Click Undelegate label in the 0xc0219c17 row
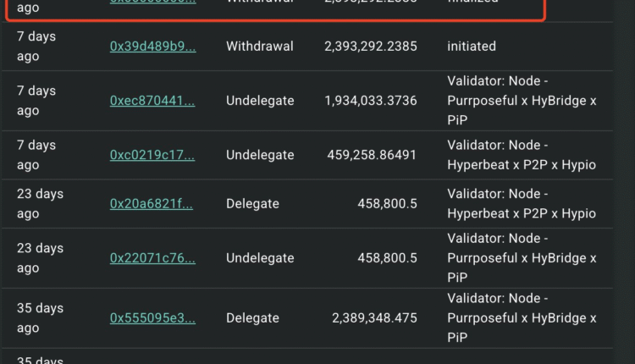Viewport: 635px width, 364px height. [x=260, y=155]
